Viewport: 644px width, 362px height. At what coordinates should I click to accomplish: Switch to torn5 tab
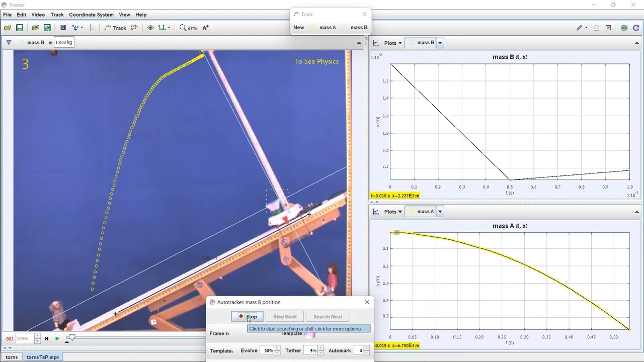[x=12, y=357]
